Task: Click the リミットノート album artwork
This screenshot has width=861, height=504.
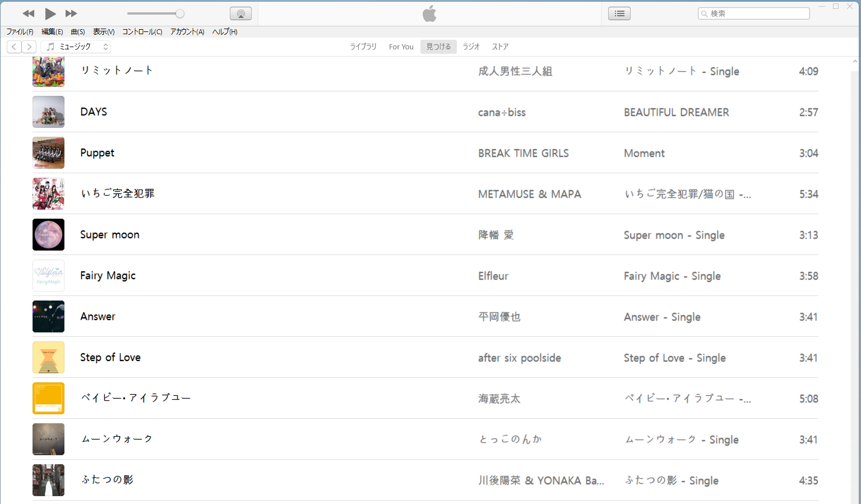Action: pos(48,71)
